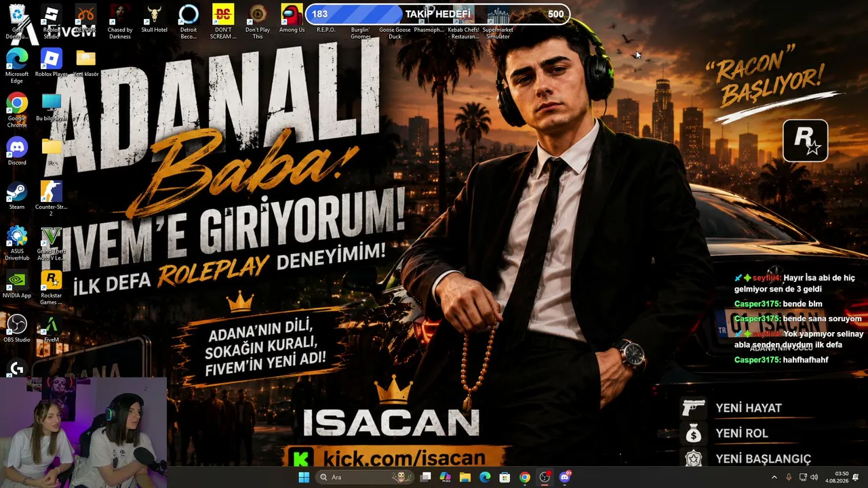
Task: Click the microphone icon in system tray
Action: coord(789,477)
